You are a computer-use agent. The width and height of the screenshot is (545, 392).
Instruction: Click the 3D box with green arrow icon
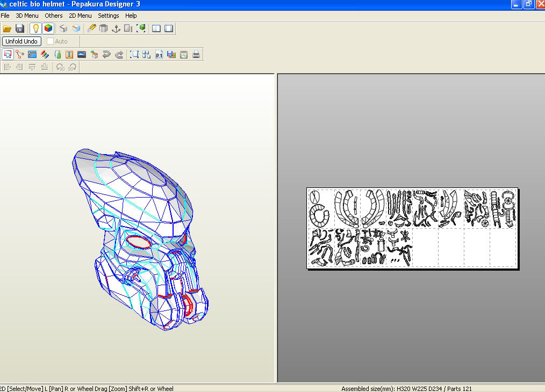(94, 55)
